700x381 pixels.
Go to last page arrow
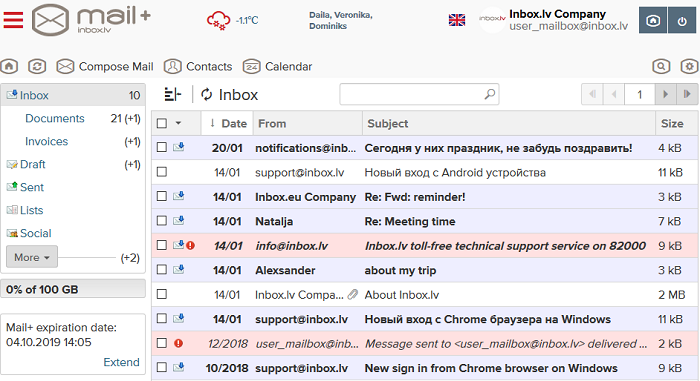pyautogui.click(x=687, y=94)
